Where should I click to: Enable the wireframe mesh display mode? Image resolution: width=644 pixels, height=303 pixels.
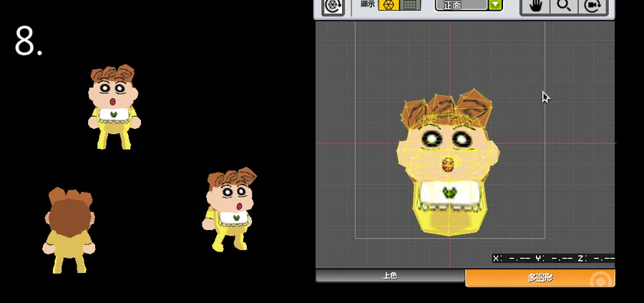click(389, 5)
